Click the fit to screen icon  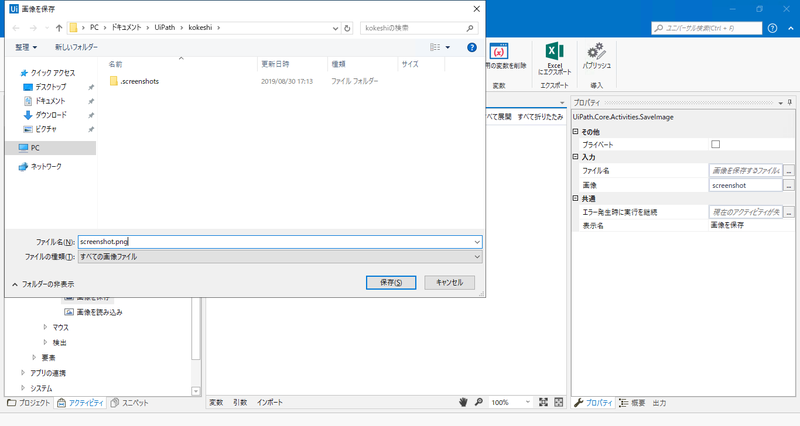click(543, 403)
